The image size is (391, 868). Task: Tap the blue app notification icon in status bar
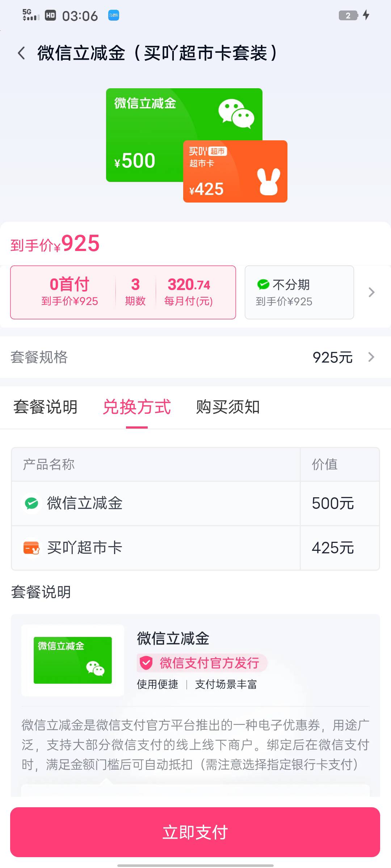(114, 15)
